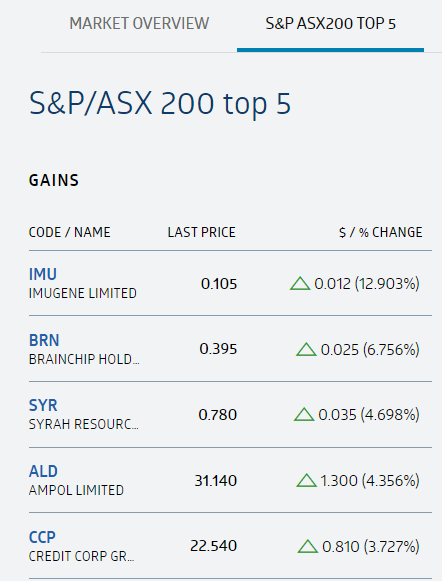Click the Last Price column header
This screenshot has width=442, height=581.
click(x=202, y=232)
